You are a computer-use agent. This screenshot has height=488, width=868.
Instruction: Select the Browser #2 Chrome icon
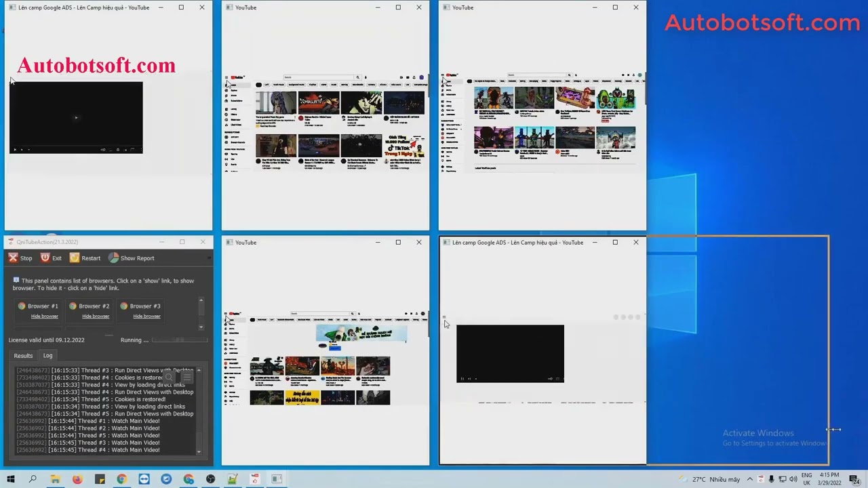pos(73,306)
